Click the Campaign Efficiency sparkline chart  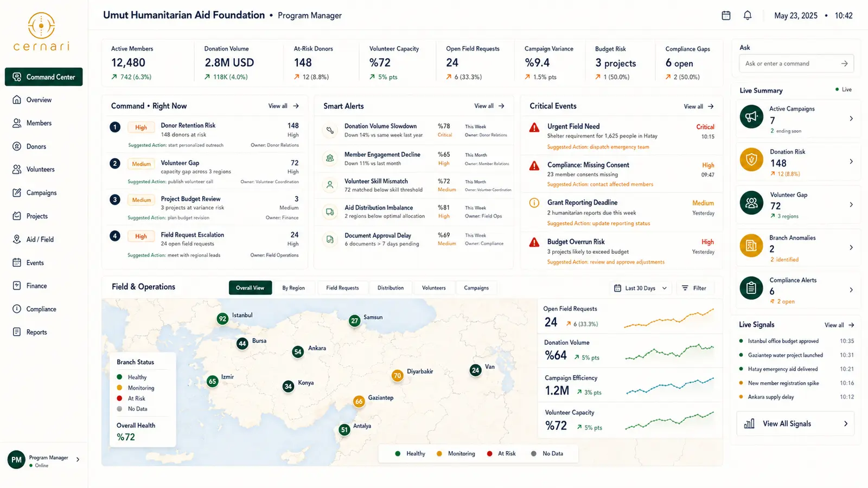click(670, 386)
